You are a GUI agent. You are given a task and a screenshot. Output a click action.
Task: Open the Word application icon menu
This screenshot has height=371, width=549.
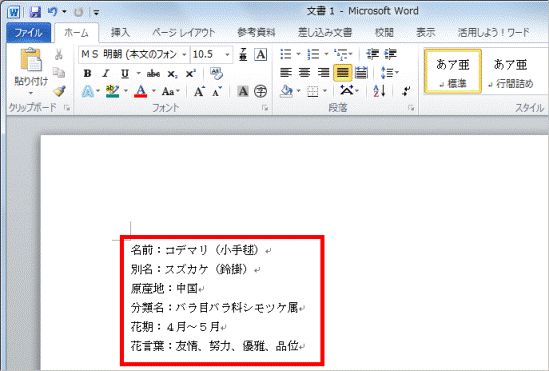coord(14,12)
